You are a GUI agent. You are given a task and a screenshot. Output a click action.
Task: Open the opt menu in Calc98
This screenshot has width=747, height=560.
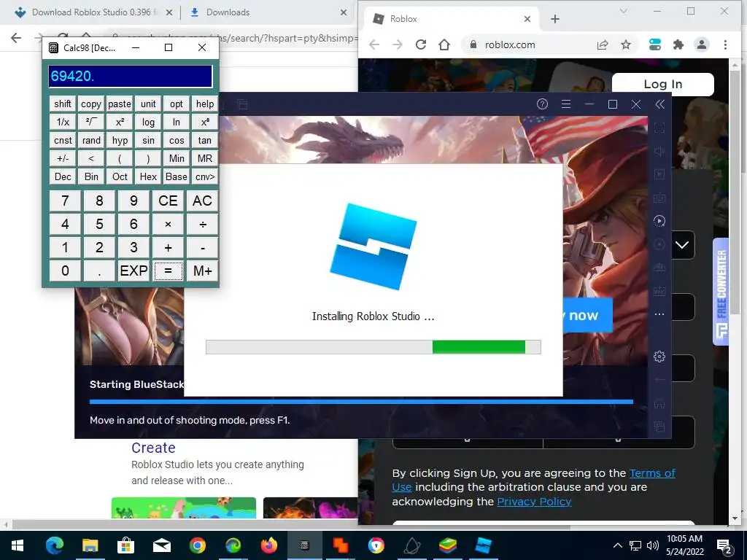coord(177,104)
